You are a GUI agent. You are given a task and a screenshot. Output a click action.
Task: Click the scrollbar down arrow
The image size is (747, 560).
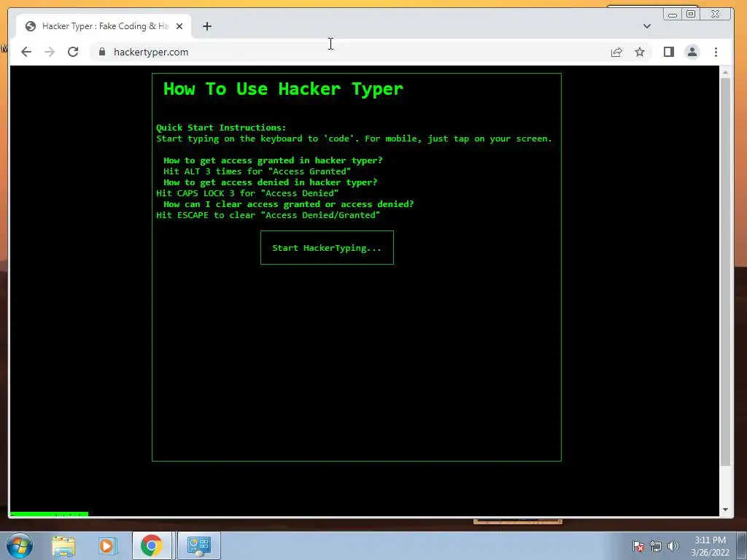(x=725, y=510)
